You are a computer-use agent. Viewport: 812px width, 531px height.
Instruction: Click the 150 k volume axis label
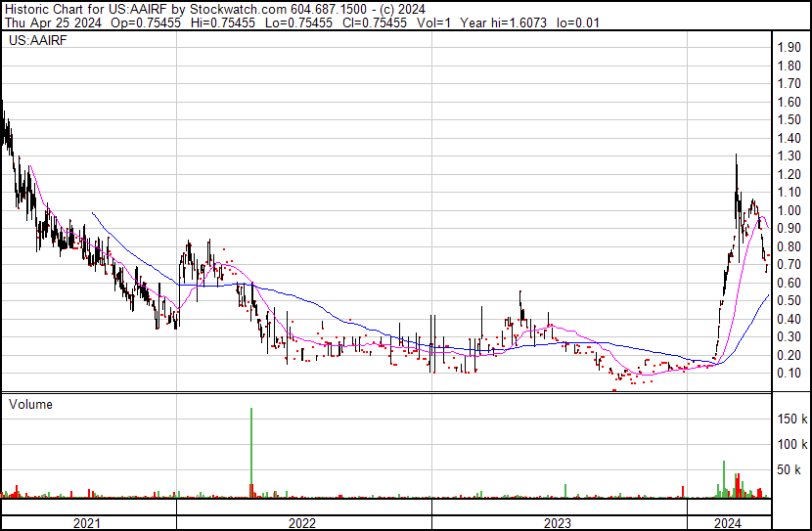click(791, 419)
